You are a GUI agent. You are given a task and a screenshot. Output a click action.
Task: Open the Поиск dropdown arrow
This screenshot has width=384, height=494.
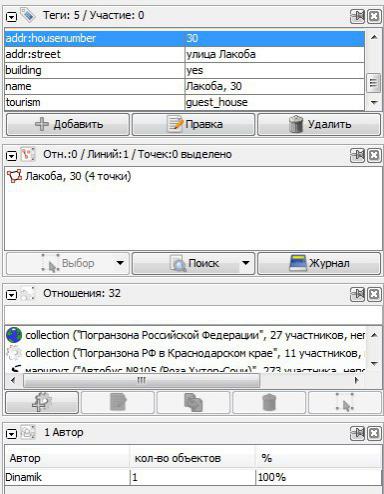[x=246, y=263]
